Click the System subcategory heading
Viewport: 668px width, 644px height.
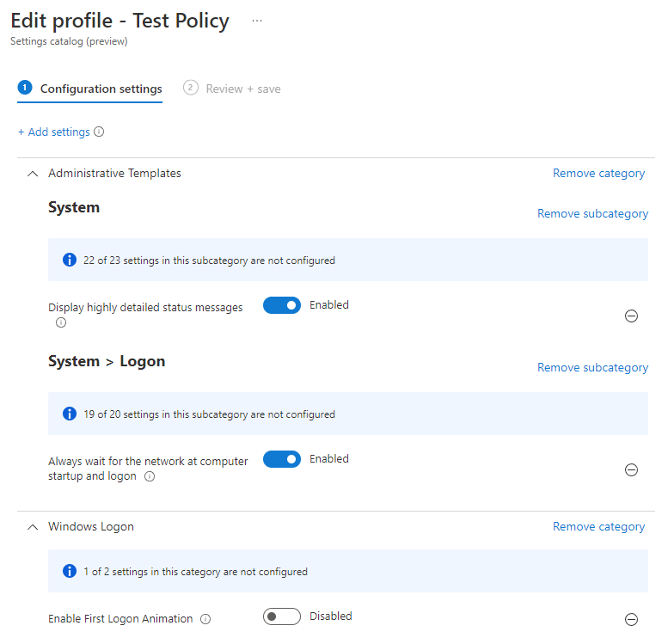pyautogui.click(x=74, y=207)
